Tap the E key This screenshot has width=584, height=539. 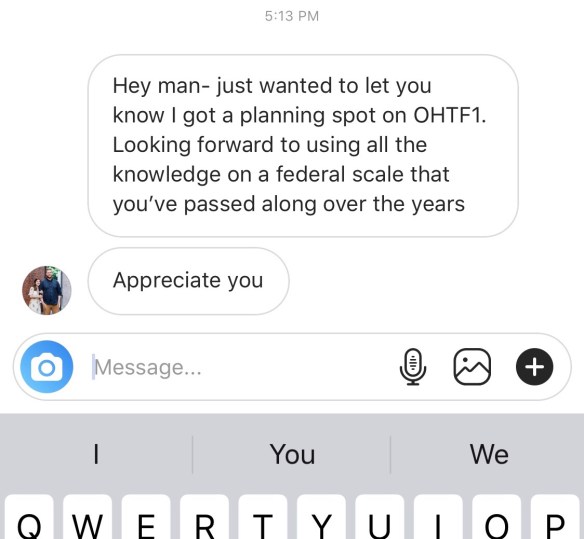(x=146, y=517)
